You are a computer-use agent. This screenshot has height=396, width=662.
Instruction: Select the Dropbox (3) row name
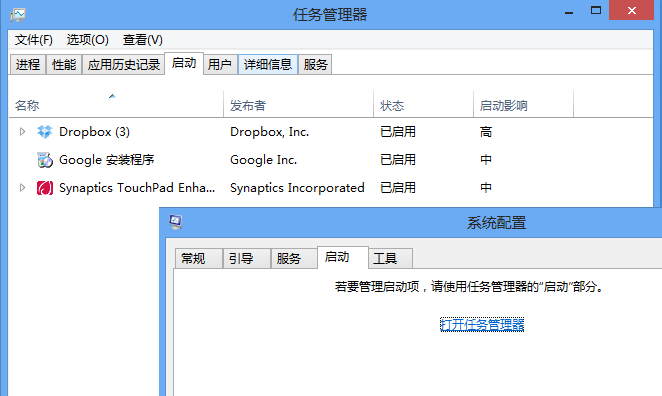coord(94,132)
